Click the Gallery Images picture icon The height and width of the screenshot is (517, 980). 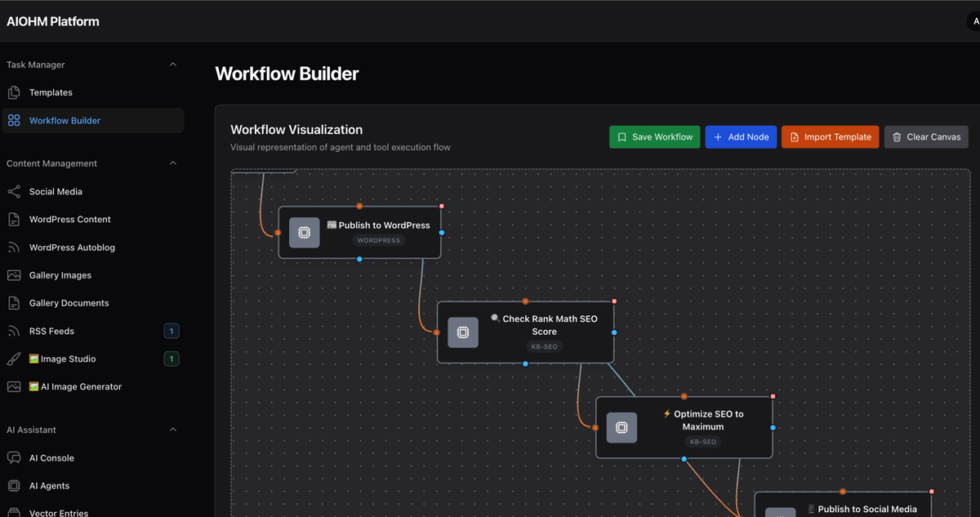(x=14, y=275)
